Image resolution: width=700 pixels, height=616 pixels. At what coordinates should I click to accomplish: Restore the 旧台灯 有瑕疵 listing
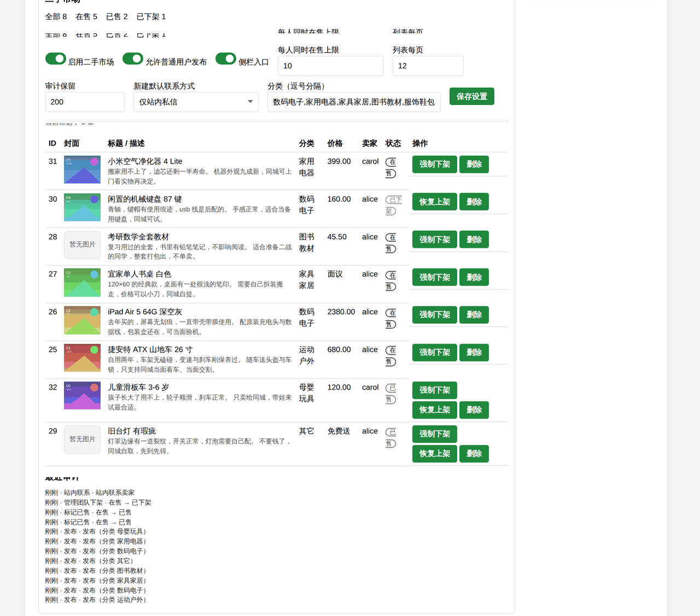pyautogui.click(x=435, y=454)
